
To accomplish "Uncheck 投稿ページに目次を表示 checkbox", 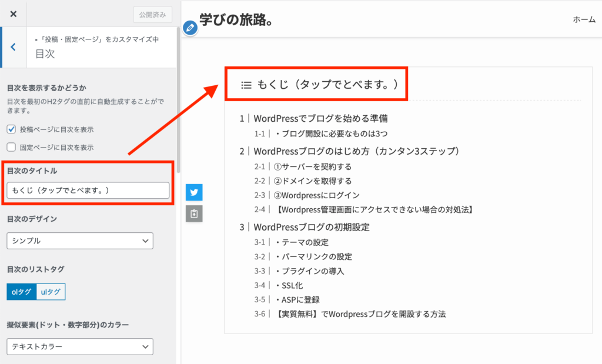I will point(12,129).
